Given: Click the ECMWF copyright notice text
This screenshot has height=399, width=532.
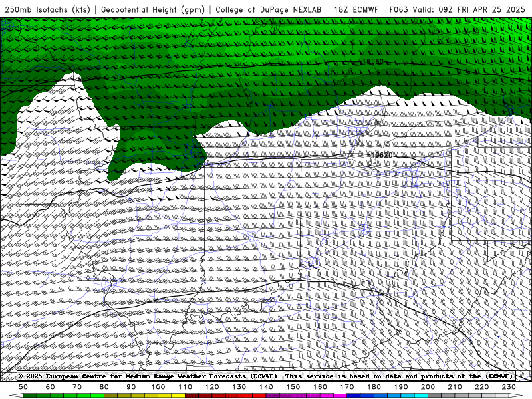Looking at the screenshot, I should coord(265,376).
